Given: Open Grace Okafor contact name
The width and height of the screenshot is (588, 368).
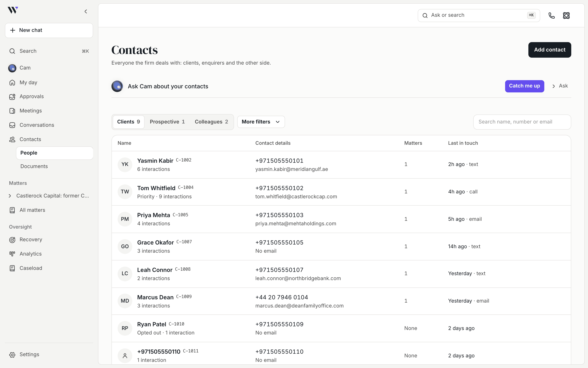Looking at the screenshot, I should point(156,243).
